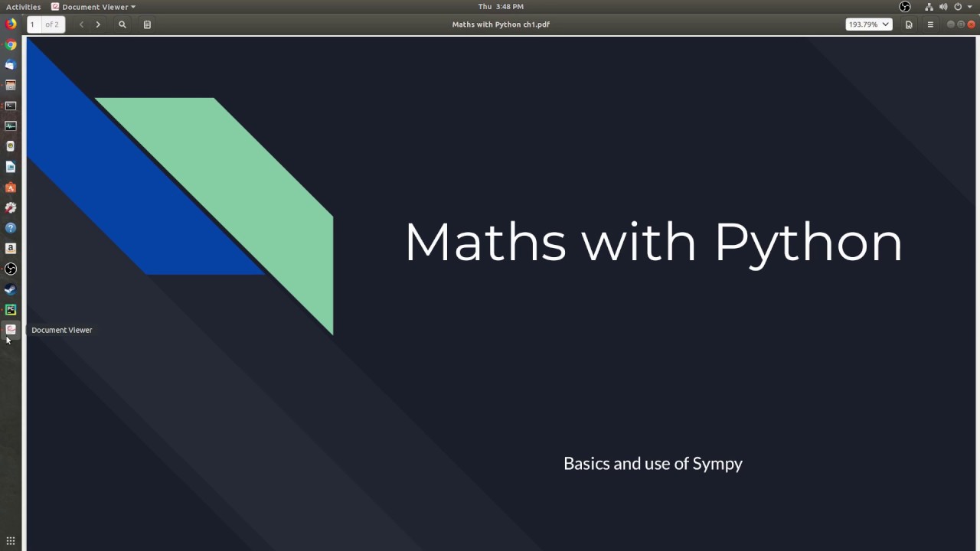Open the Activities overview
980x551 pixels.
click(24, 7)
